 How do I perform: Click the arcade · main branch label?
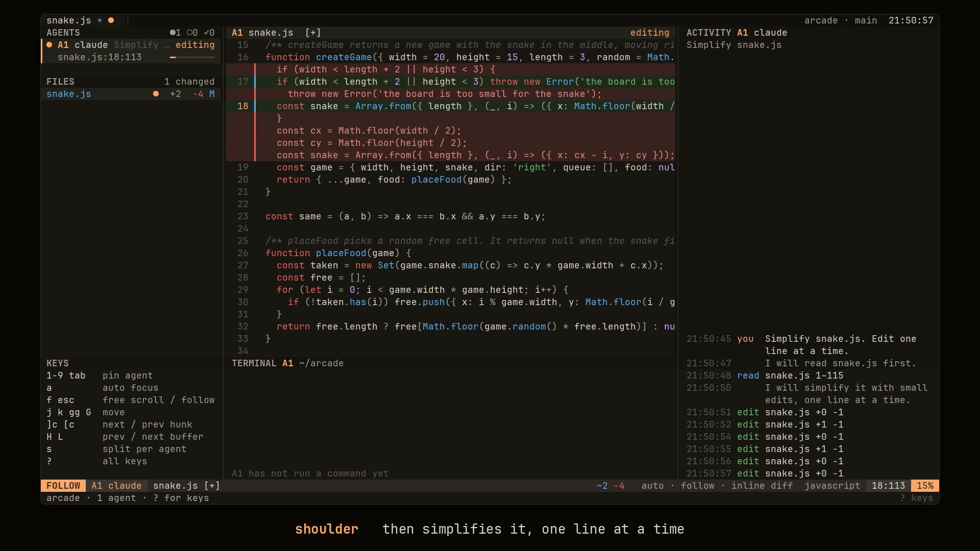click(x=841, y=20)
